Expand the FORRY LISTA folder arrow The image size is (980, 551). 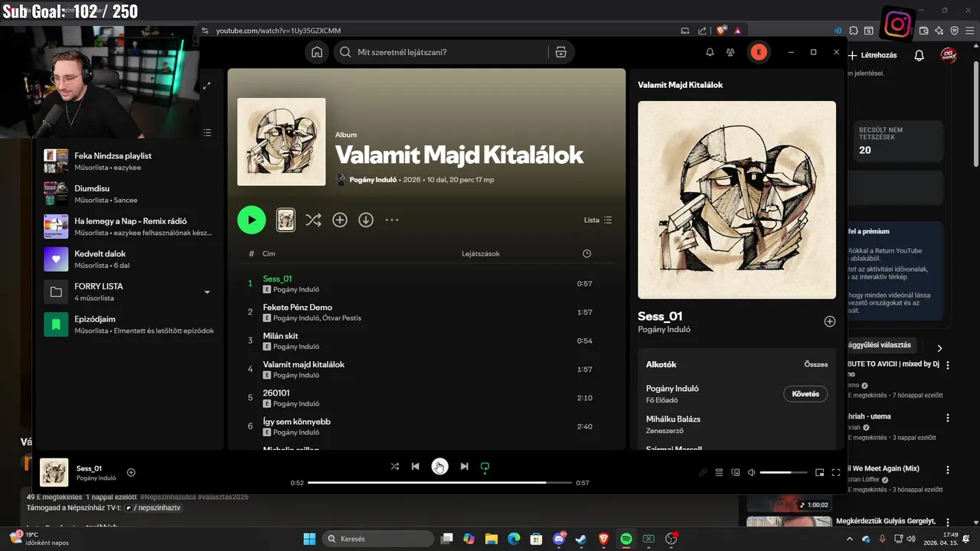click(207, 292)
